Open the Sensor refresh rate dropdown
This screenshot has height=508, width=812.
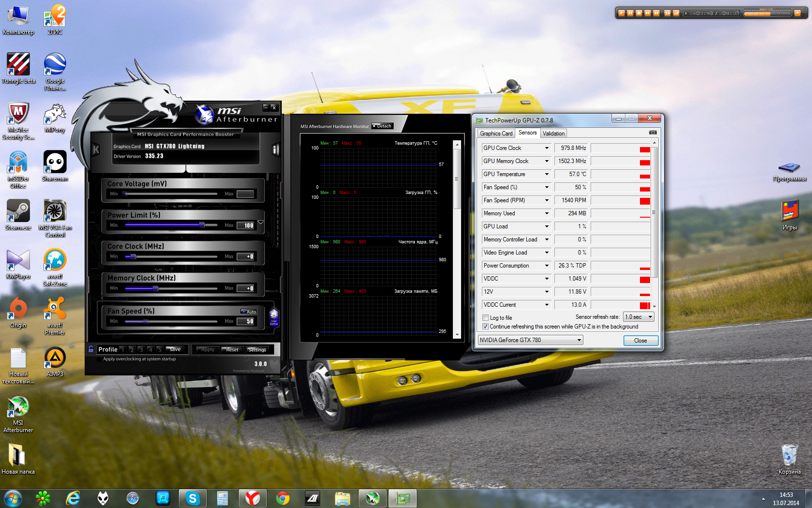click(638, 317)
